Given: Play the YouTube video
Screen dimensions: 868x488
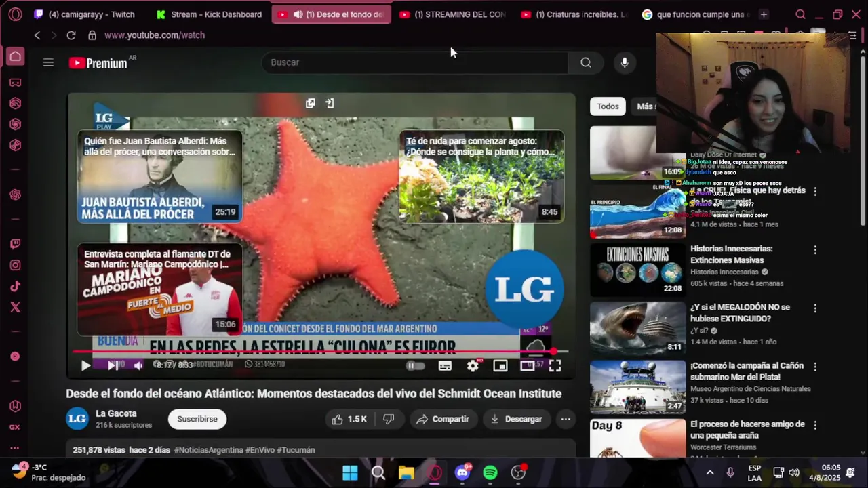Looking at the screenshot, I should [85, 366].
